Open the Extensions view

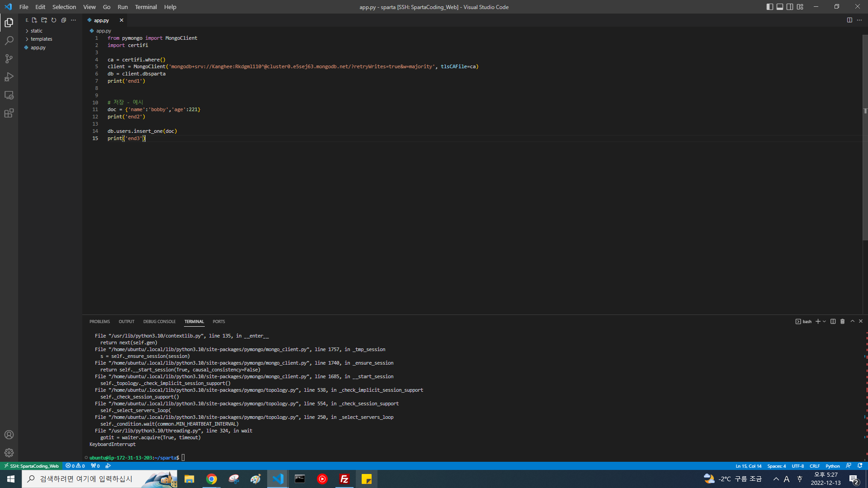(9, 113)
